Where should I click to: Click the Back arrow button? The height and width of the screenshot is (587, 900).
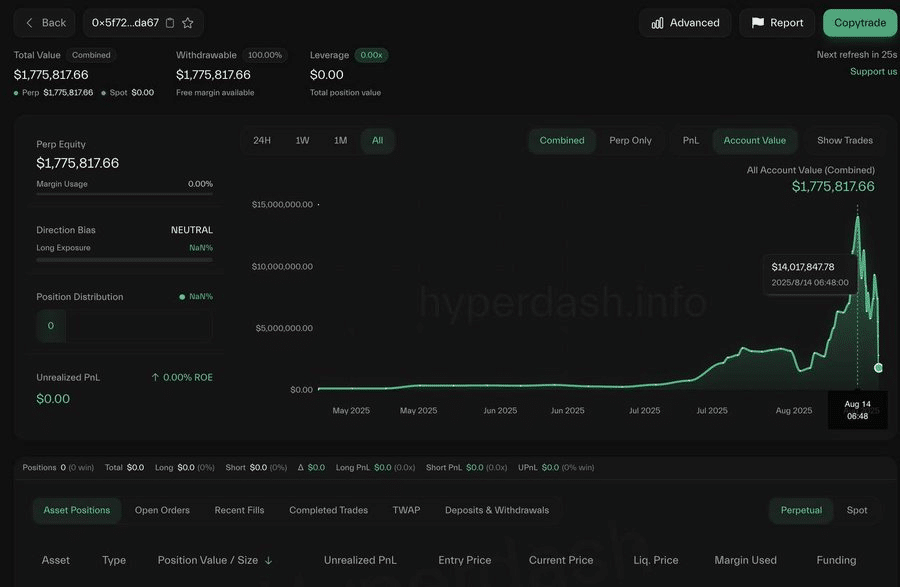tap(45, 23)
